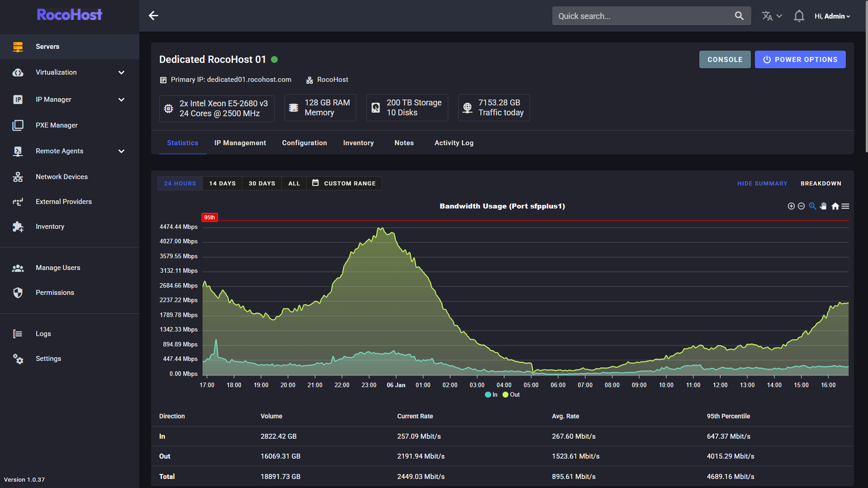The height and width of the screenshot is (488, 868).
Task: Select the chart selection zoom magnifier
Action: point(812,206)
